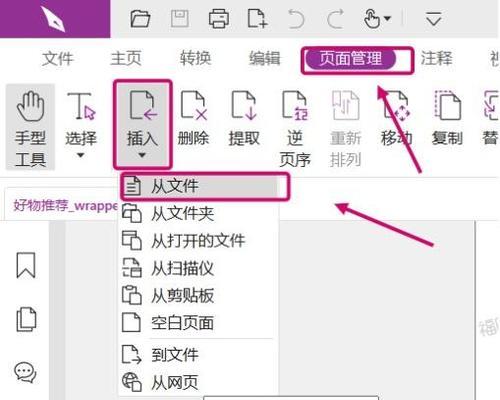Screen dimensions: 500x400
Task: Expand the 选择 tool dropdown arrow
Action: coord(80,155)
